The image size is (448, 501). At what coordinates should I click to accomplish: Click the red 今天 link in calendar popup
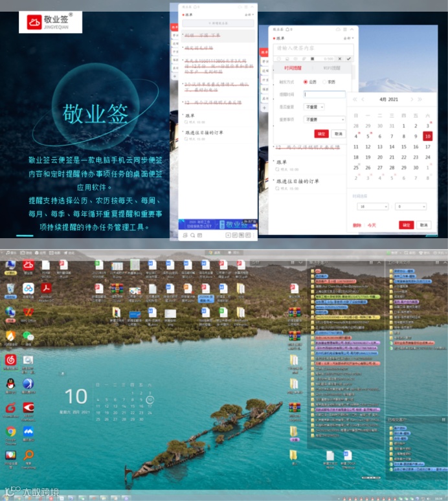[372, 225]
